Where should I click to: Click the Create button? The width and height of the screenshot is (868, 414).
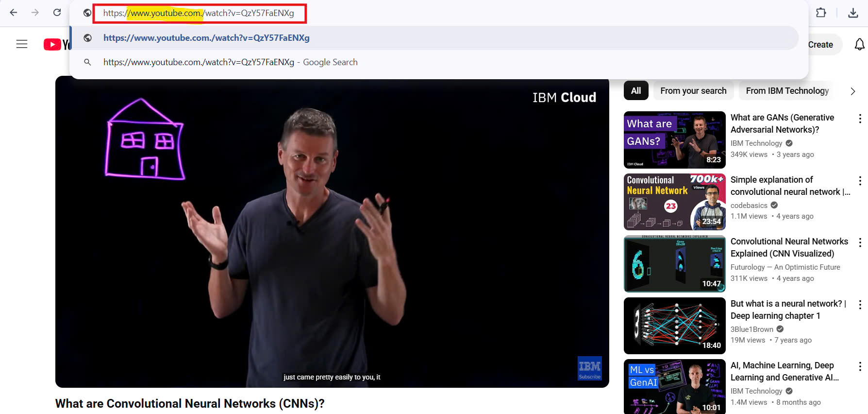pyautogui.click(x=820, y=45)
